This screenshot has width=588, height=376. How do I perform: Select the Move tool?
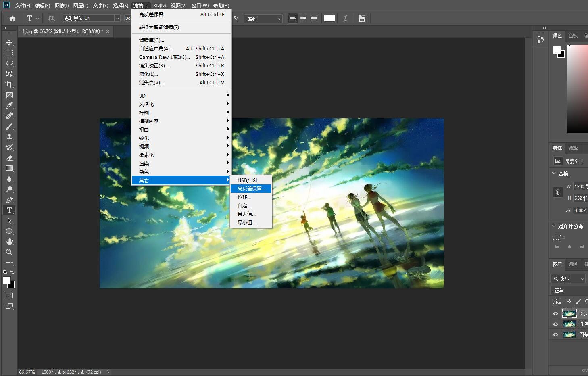point(9,42)
